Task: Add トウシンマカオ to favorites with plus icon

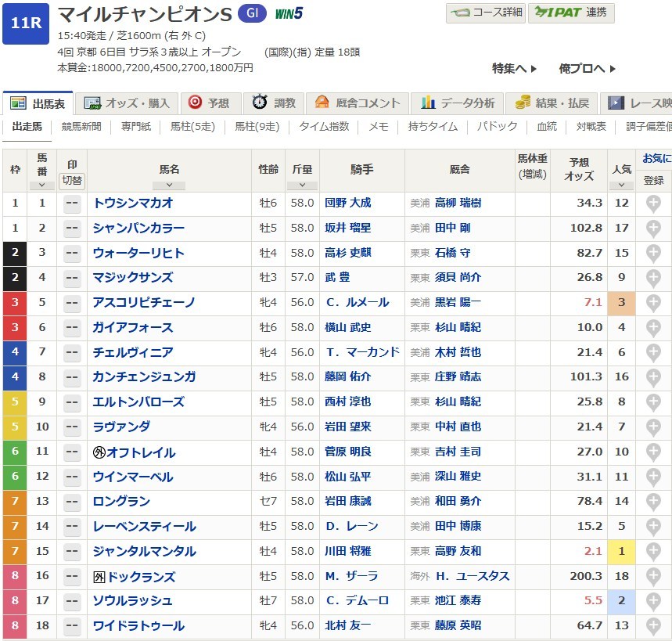Action: (x=653, y=203)
